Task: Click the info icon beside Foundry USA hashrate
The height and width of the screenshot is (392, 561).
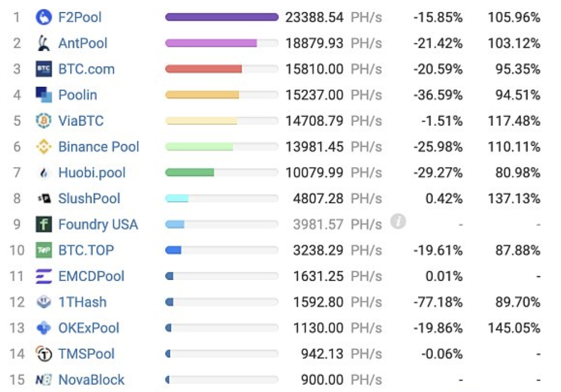Action: (398, 222)
